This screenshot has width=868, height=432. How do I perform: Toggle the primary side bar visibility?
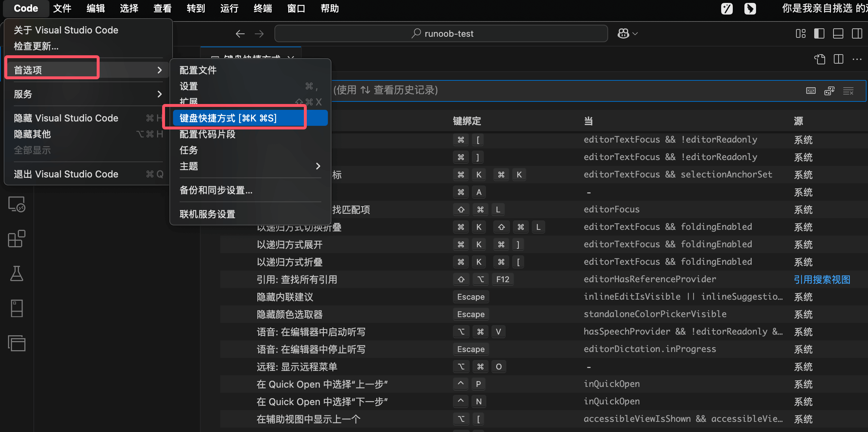click(x=819, y=33)
